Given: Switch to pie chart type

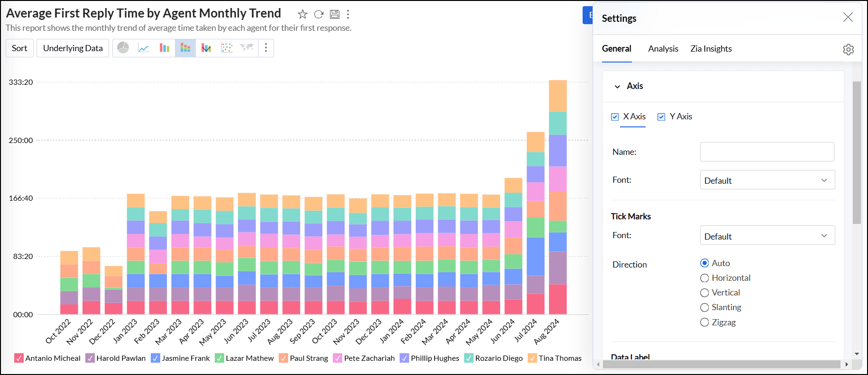Looking at the screenshot, I should tap(123, 48).
